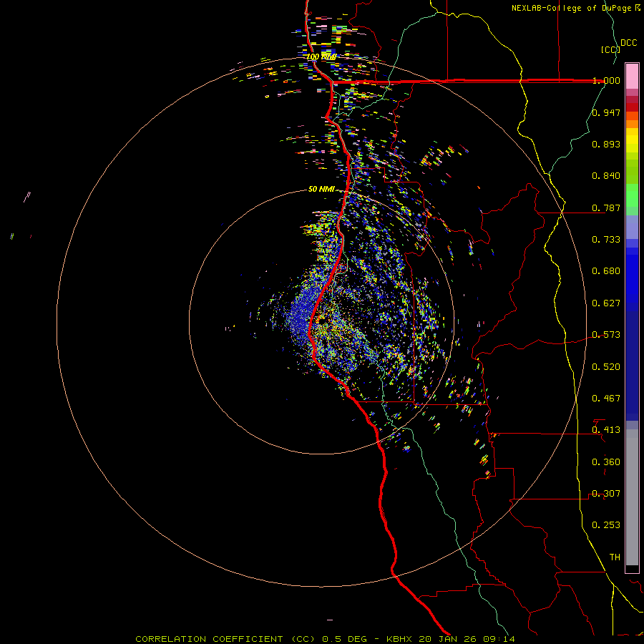Click the TH threshold label in legend

click(615, 557)
